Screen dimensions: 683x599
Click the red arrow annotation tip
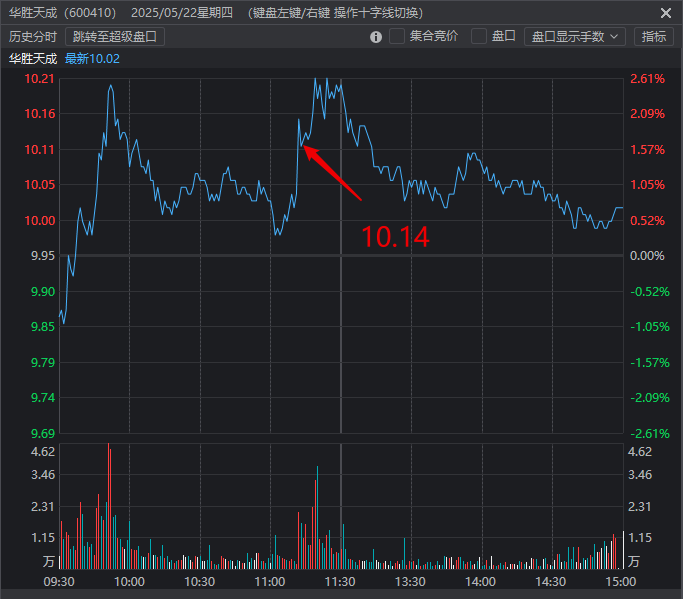304,148
